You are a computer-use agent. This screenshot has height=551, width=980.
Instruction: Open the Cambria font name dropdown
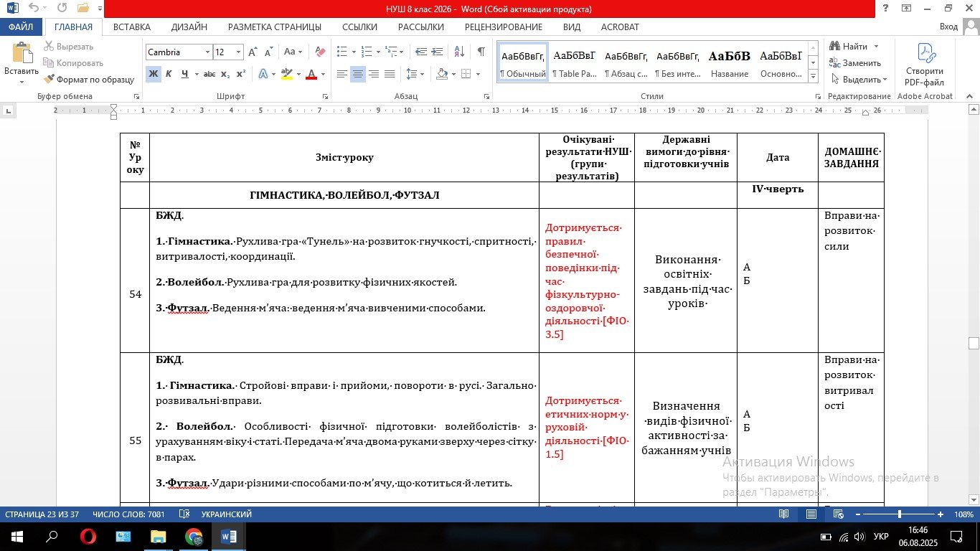tap(207, 52)
